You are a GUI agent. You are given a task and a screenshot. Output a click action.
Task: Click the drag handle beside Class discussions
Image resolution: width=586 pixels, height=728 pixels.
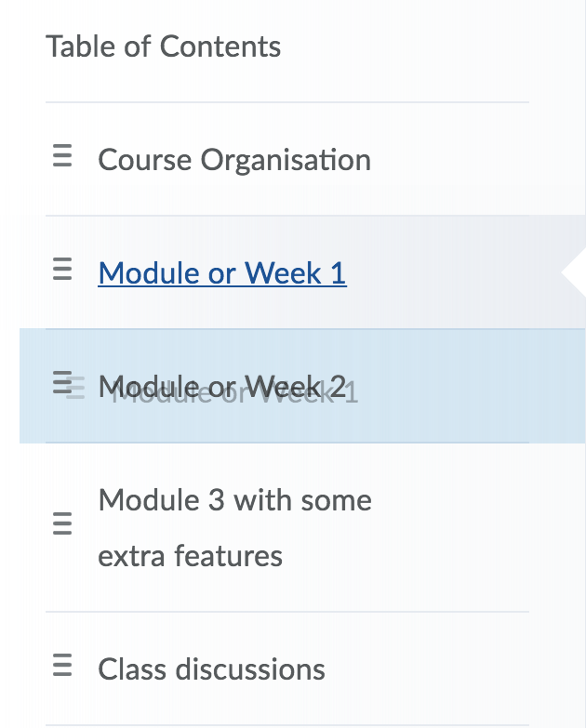tap(62, 666)
